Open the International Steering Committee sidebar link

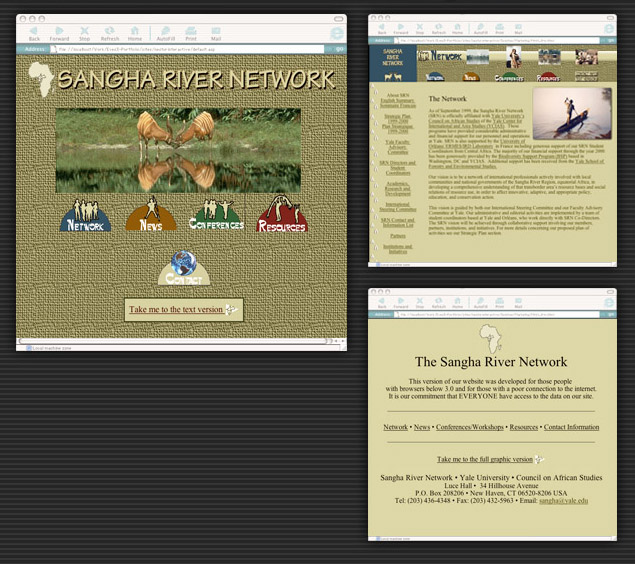point(398,207)
